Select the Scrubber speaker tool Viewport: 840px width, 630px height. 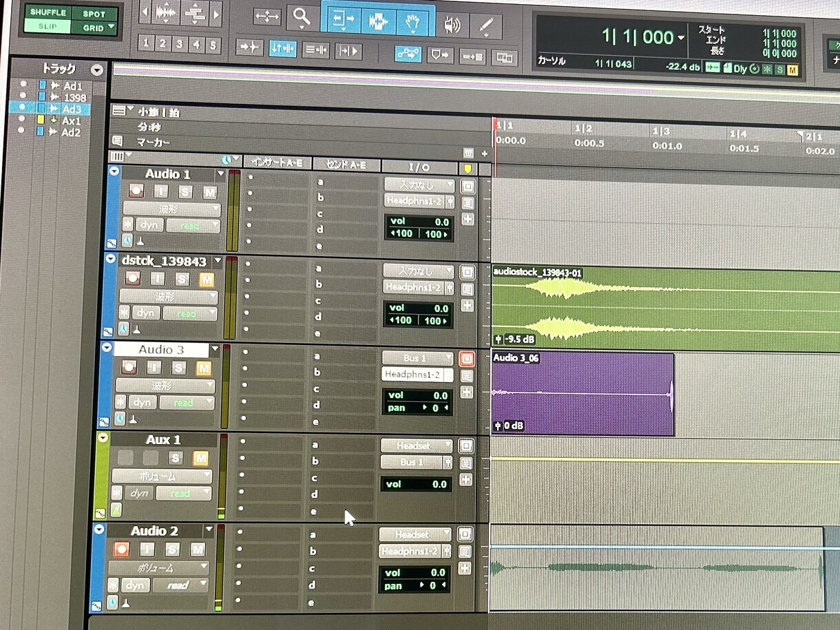tap(452, 25)
